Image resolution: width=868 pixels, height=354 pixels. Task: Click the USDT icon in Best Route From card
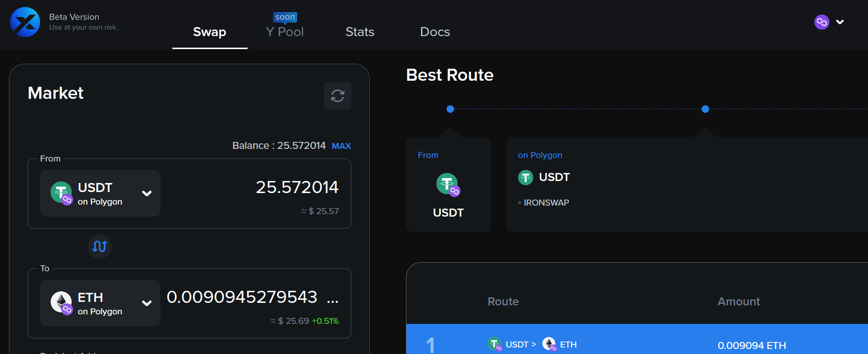point(448,184)
